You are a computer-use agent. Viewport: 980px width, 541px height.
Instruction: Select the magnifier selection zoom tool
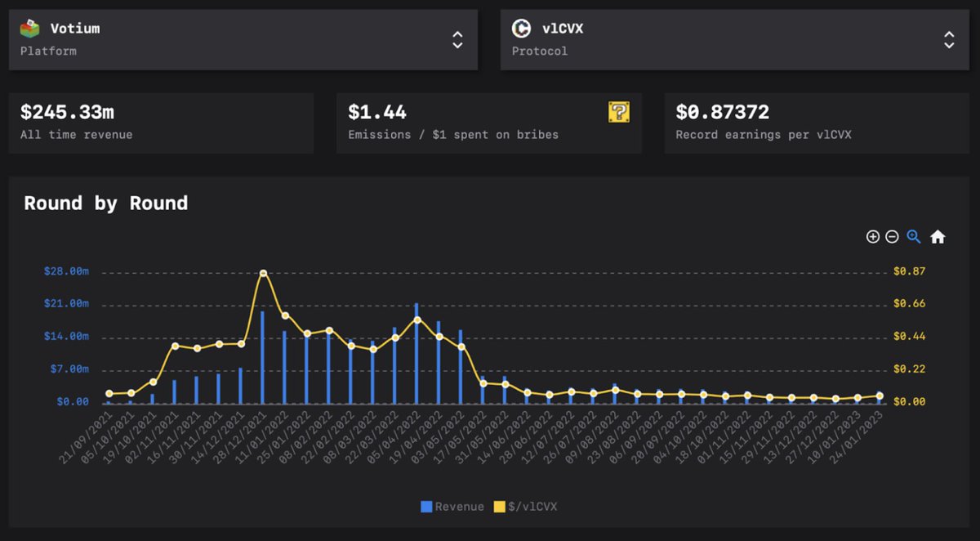[x=914, y=237]
